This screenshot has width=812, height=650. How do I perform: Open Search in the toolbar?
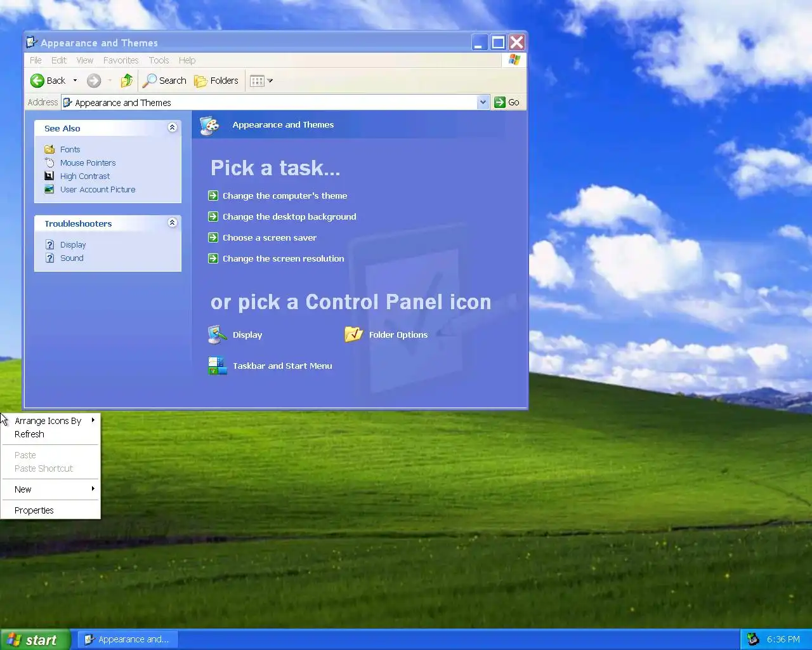pyautogui.click(x=164, y=81)
